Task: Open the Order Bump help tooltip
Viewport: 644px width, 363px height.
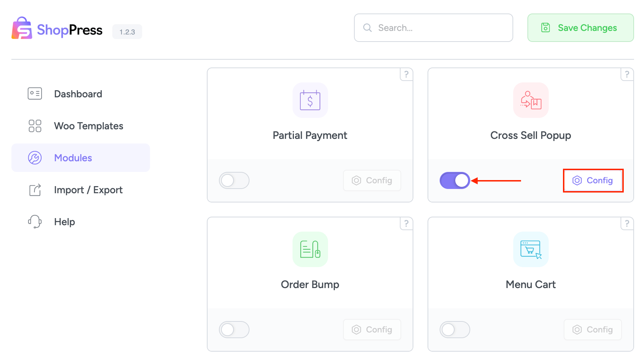Action: point(406,223)
